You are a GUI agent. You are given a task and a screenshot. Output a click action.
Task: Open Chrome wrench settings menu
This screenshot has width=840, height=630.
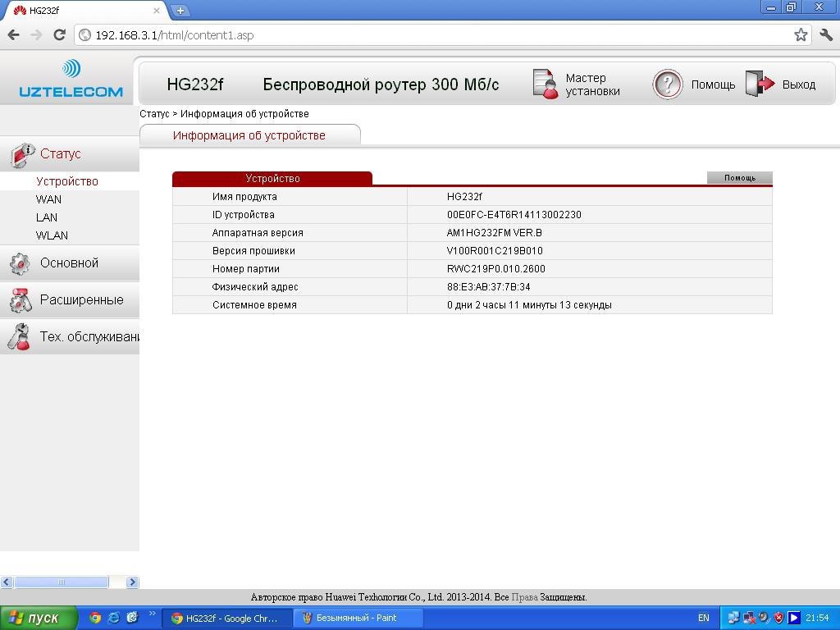point(826,35)
